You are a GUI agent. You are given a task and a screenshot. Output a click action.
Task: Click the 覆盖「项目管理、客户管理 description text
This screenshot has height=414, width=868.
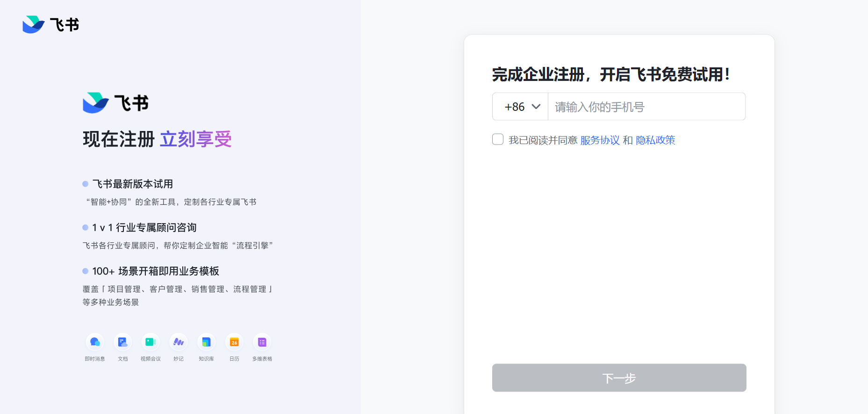pos(178,296)
